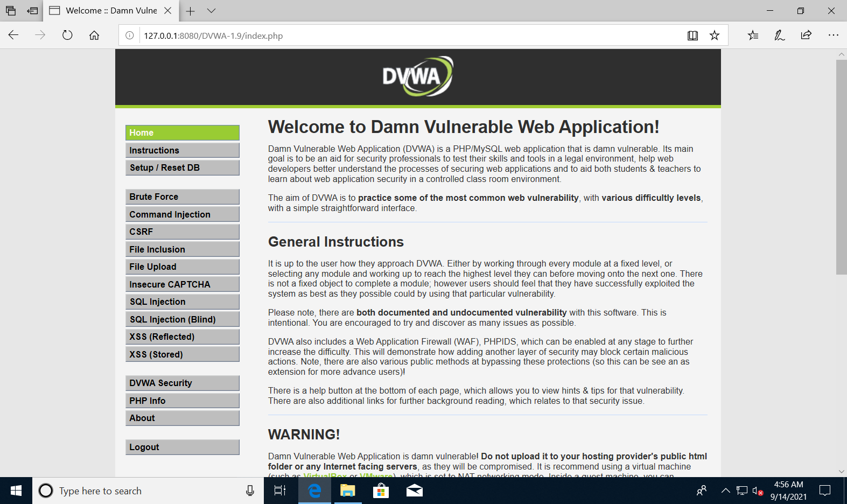This screenshot has width=847, height=504.
Task: Open the Command Injection module
Action: click(x=183, y=214)
